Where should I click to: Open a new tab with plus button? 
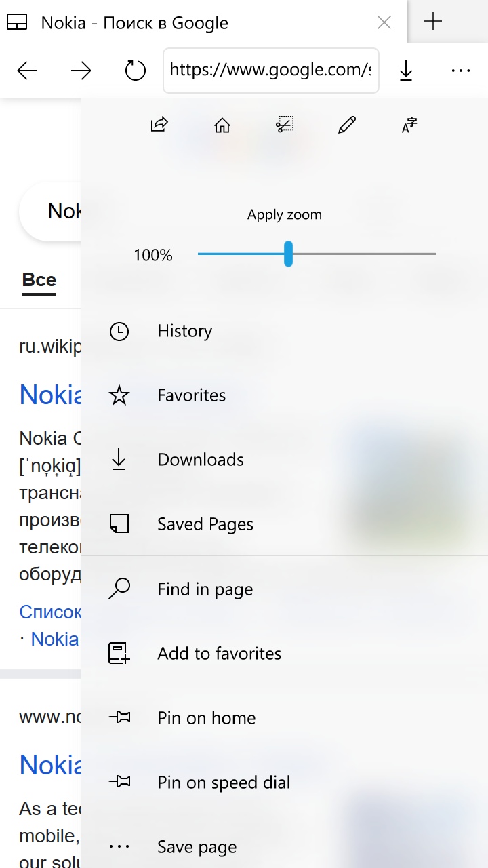[x=432, y=22]
